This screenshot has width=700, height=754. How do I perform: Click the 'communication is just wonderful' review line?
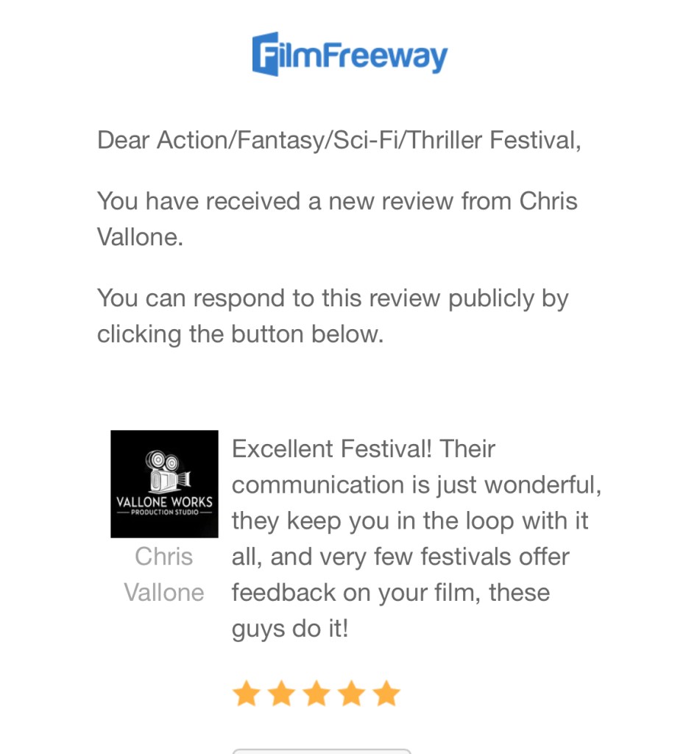(x=417, y=485)
